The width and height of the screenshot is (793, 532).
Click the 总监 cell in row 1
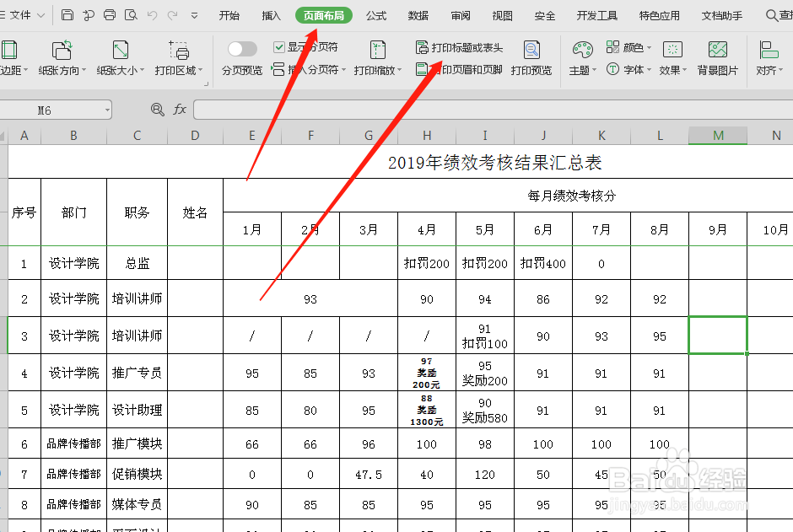(x=137, y=263)
